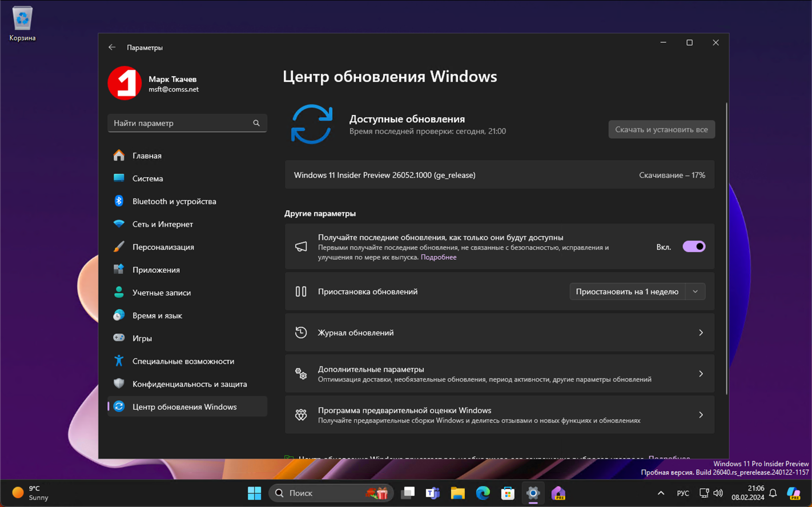
Task: Expand the pause updates duration dropdown
Action: point(696,292)
